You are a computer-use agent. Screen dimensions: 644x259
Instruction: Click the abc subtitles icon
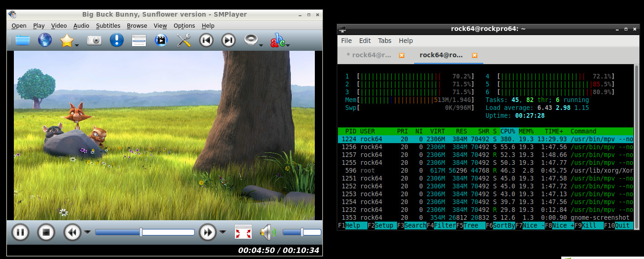(x=277, y=41)
